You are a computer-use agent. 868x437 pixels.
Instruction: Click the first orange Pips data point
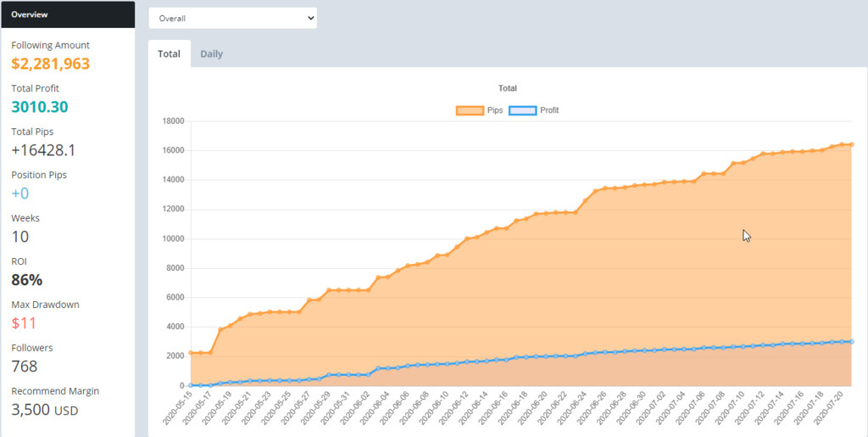(191, 353)
